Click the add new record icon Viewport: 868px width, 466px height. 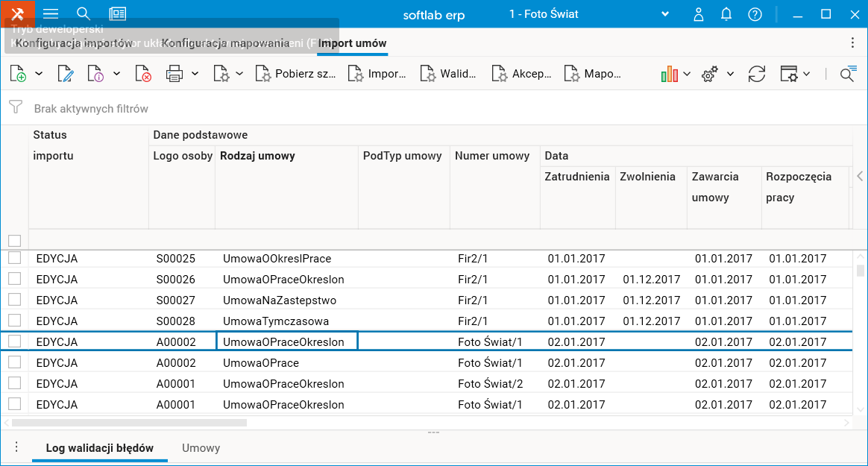point(18,74)
